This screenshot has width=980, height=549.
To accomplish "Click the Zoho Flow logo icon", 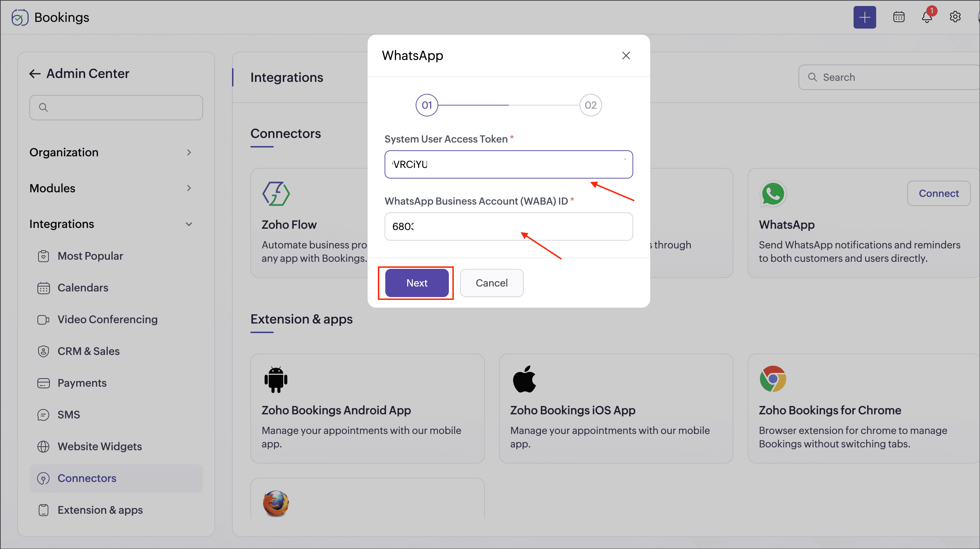I will point(276,194).
